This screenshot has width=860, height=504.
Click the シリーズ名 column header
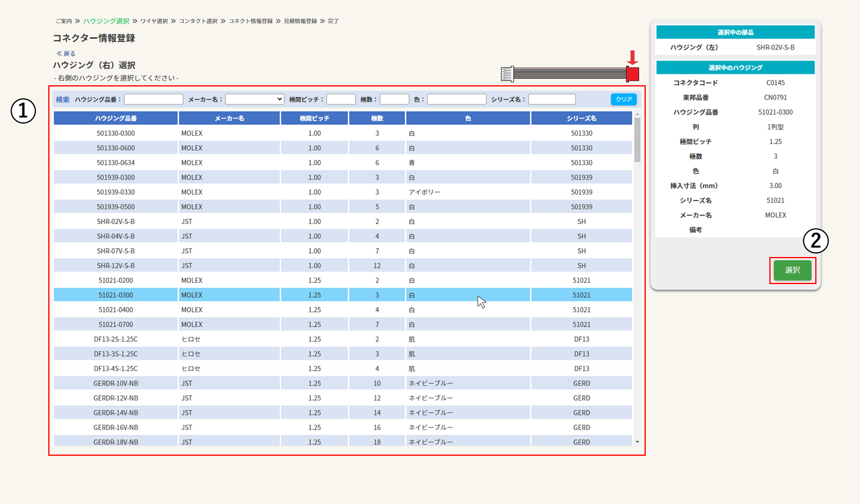(582, 118)
